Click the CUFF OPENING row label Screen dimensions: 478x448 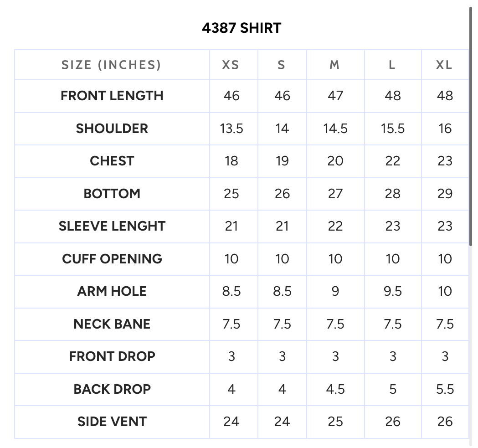(112, 259)
